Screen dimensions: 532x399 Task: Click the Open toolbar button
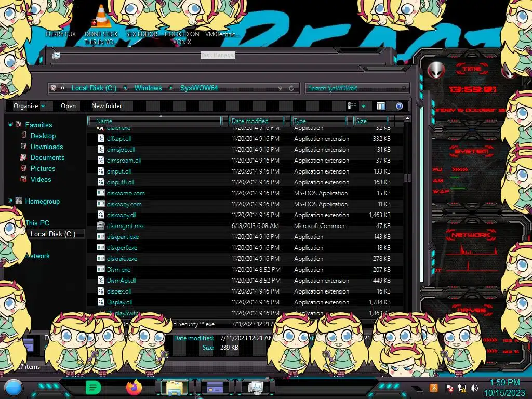coord(68,106)
